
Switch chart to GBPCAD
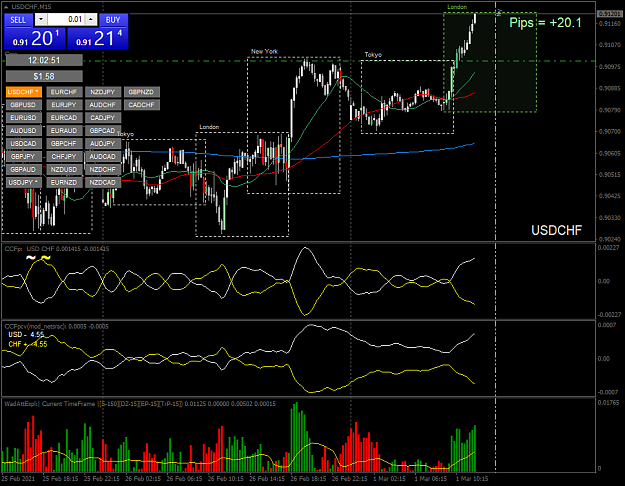[103, 131]
